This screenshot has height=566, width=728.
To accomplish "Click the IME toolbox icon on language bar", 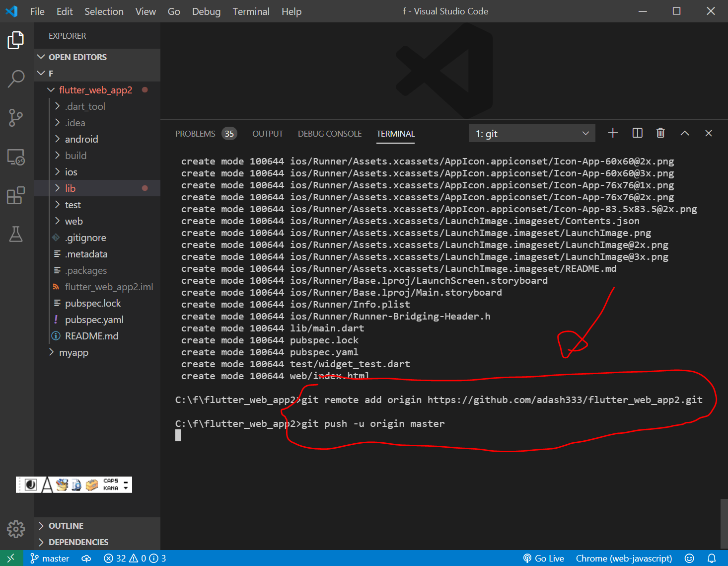I will coord(92,485).
